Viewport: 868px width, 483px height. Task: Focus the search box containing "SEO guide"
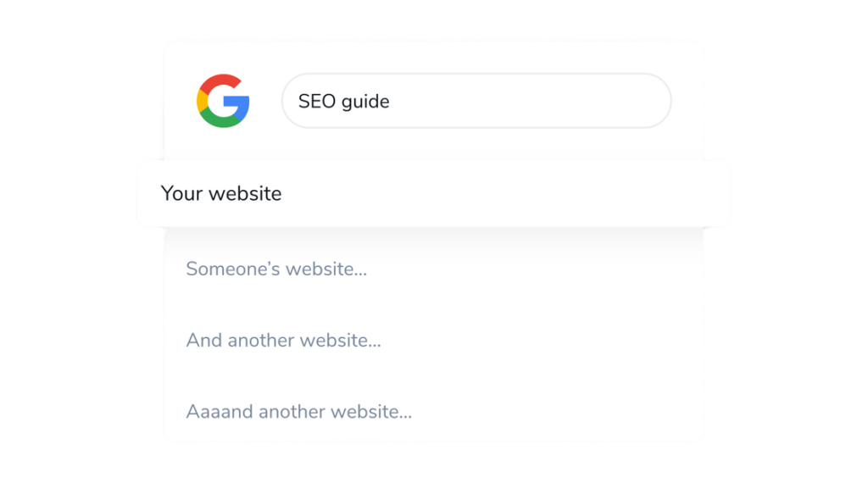coord(476,101)
